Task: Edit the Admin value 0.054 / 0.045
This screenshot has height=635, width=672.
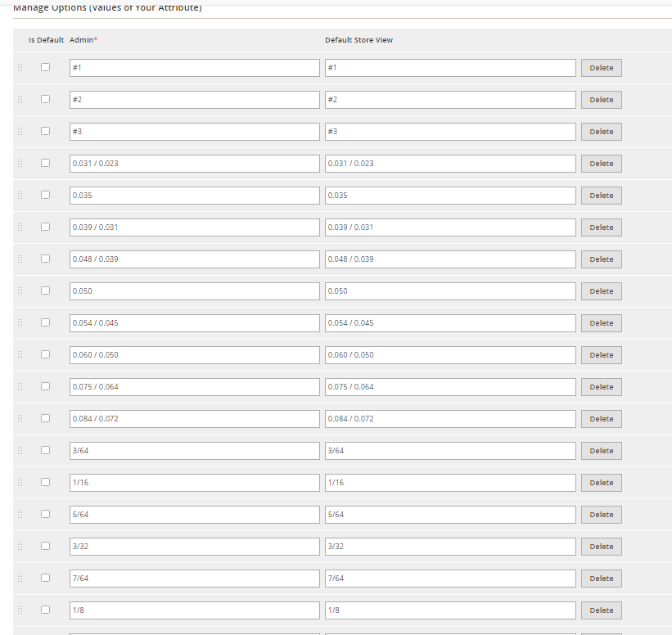Action: (x=194, y=323)
